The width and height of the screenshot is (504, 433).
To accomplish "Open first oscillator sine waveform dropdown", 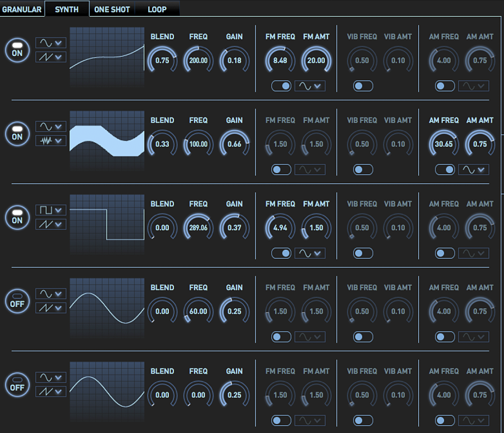I will click(x=51, y=43).
